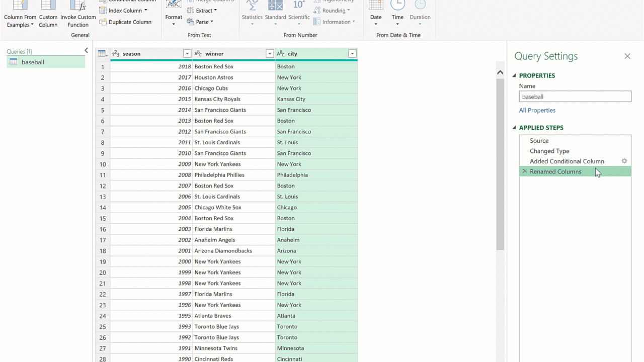Click the query Name input field
Viewport: 644px width, 362px height.
tap(575, 97)
